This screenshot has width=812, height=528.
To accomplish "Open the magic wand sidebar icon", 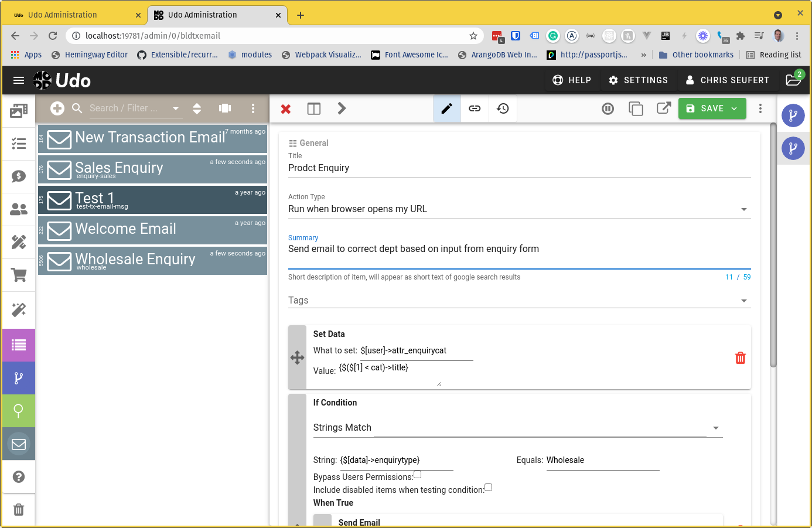I will coord(19,309).
